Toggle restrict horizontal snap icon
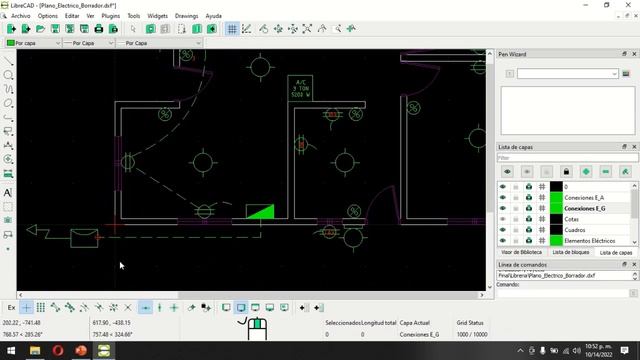Viewport: 640px width, 360px height. (145, 308)
